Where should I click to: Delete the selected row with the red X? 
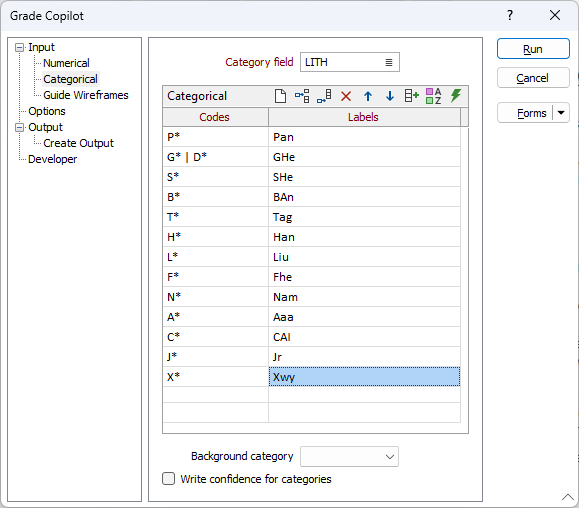[x=346, y=97]
